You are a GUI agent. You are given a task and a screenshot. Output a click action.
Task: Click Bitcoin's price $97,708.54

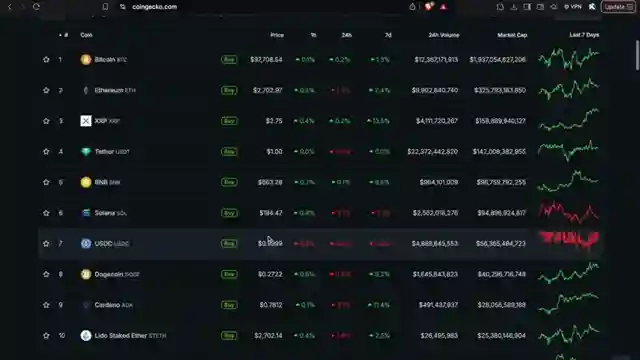[x=266, y=60]
